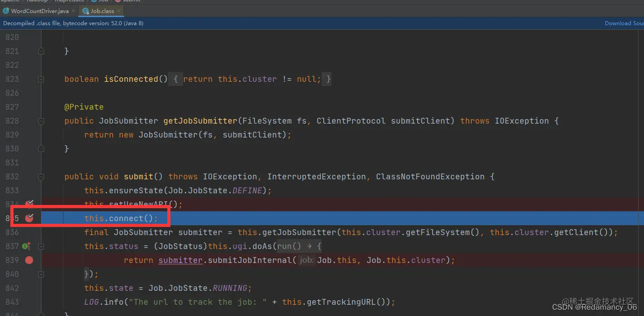The height and width of the screenshot is (316, 644).
Task: Close the Job.class tab
Action: coord(119,11)
